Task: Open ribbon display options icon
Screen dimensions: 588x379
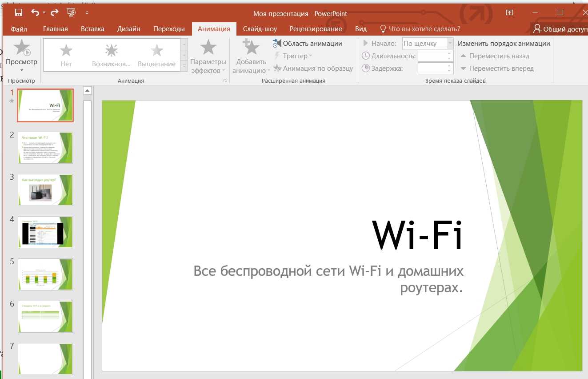Action: point(509,12)
